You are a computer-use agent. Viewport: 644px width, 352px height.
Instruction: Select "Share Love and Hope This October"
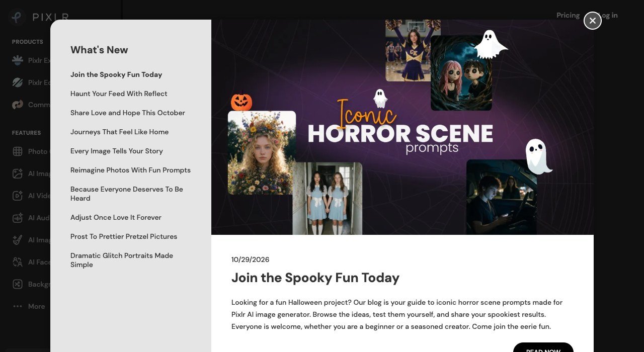pyautogui.click(x=128, y=113)
